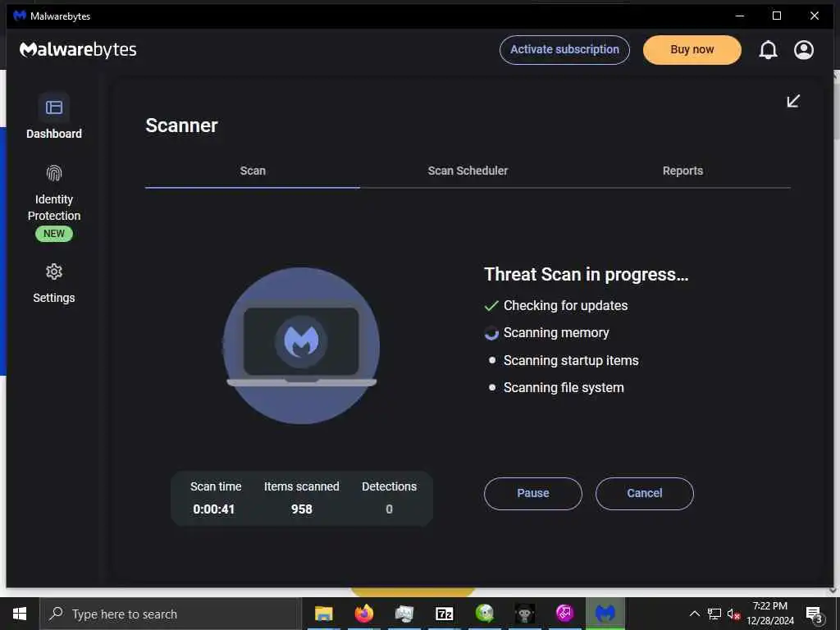Viewport: 840px width, 630px height.
Task: Click the Scanner heading
Action: coord(181,126)
